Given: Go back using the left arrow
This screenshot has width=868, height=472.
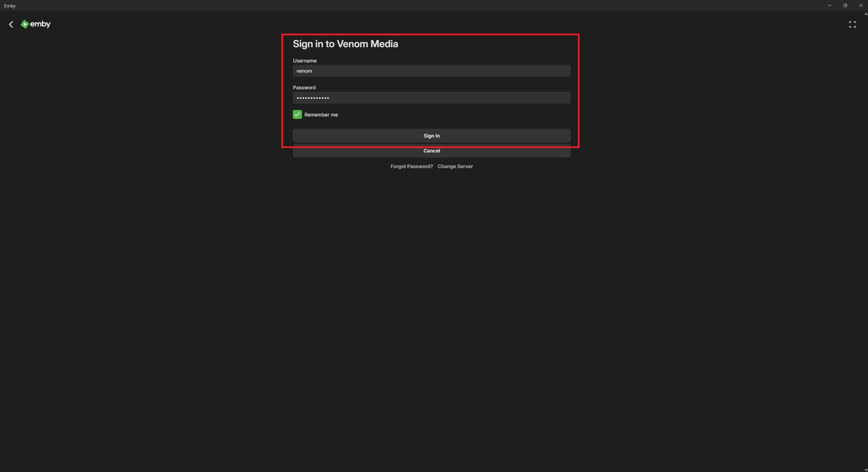Looking at the screenshot, I should pyautogui.click(x=11, y=24).
